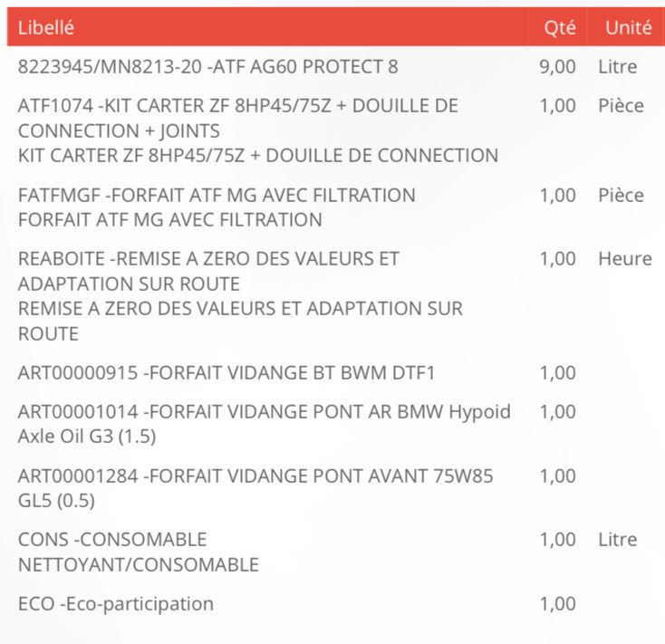The height and width of the screenshot is (644, 665).
Task: Click the Heure unit cell
Action: (x=625, y=259)
